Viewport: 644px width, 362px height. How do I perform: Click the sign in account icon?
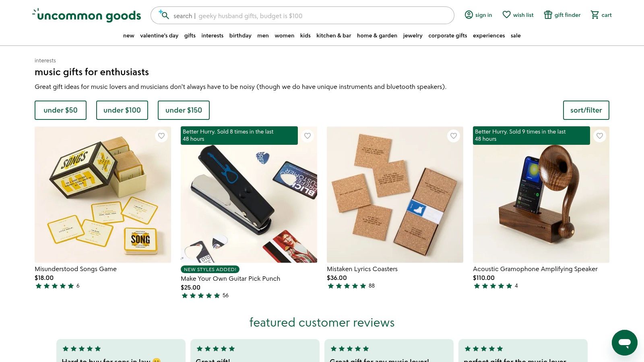tap(469, 14)
